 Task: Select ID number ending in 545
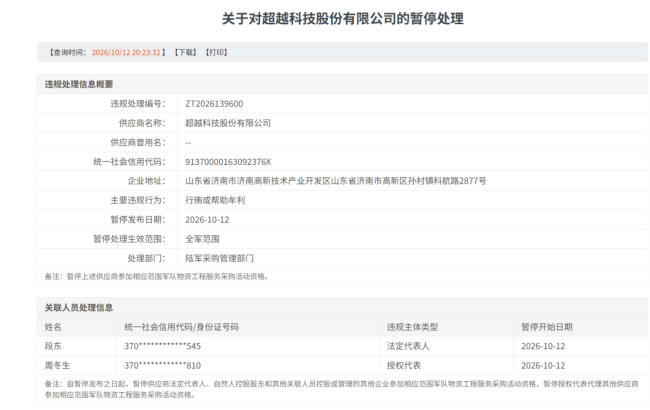(x=162, y=346)
